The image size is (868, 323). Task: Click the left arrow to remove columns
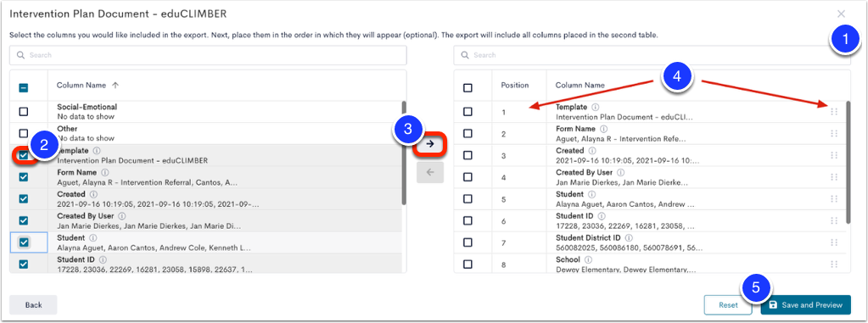(x=430, y=173)
